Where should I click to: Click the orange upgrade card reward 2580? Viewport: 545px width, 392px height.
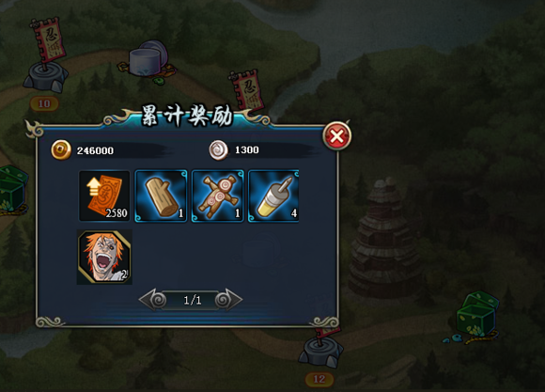click(104, 196)
